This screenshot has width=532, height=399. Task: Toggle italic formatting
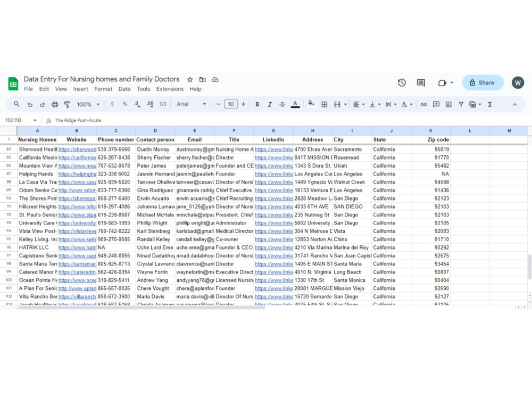click(x=270, y=104)
